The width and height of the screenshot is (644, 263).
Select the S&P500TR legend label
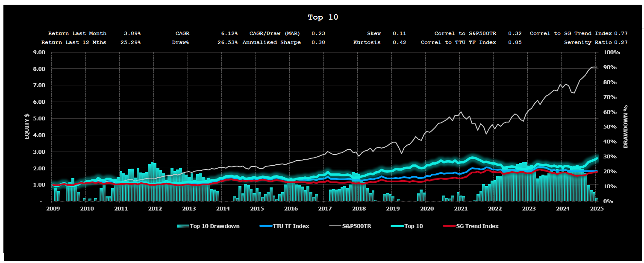pyautogui.click(x=356, y=226)
